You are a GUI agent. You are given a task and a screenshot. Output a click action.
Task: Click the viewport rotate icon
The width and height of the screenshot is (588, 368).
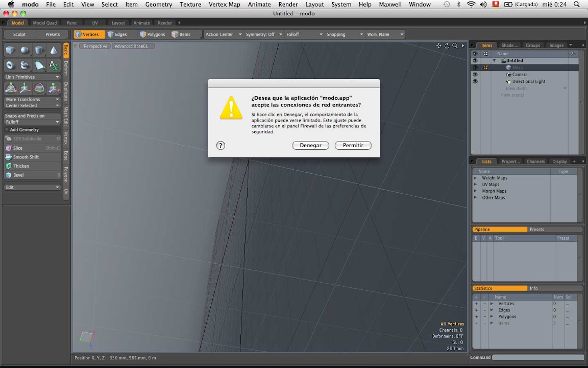[447, 46]
